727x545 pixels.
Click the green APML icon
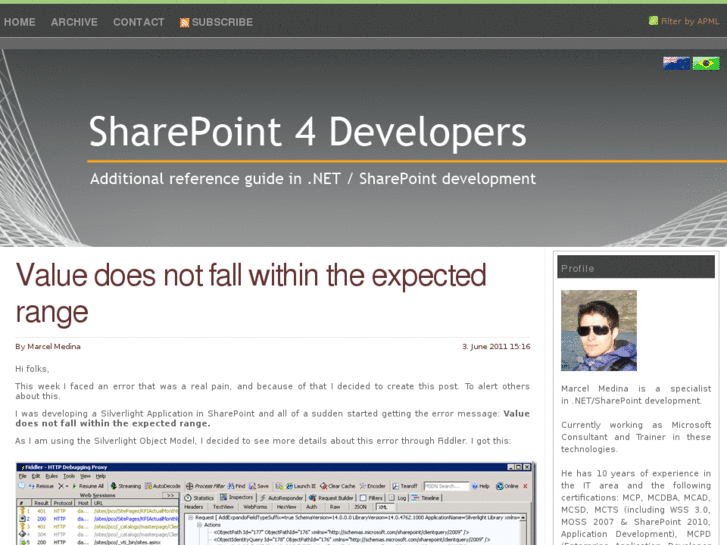(x=653, y=20)
